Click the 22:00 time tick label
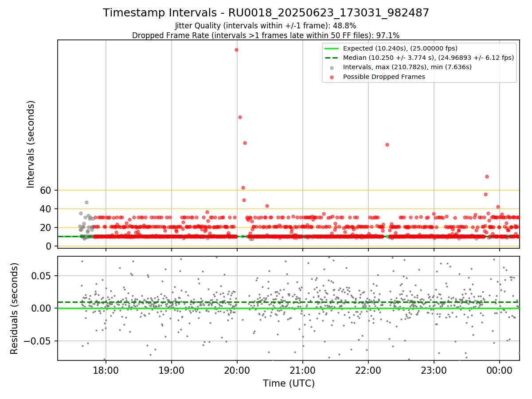Screen dimensions: 532x399 click(x=368, y=370)
